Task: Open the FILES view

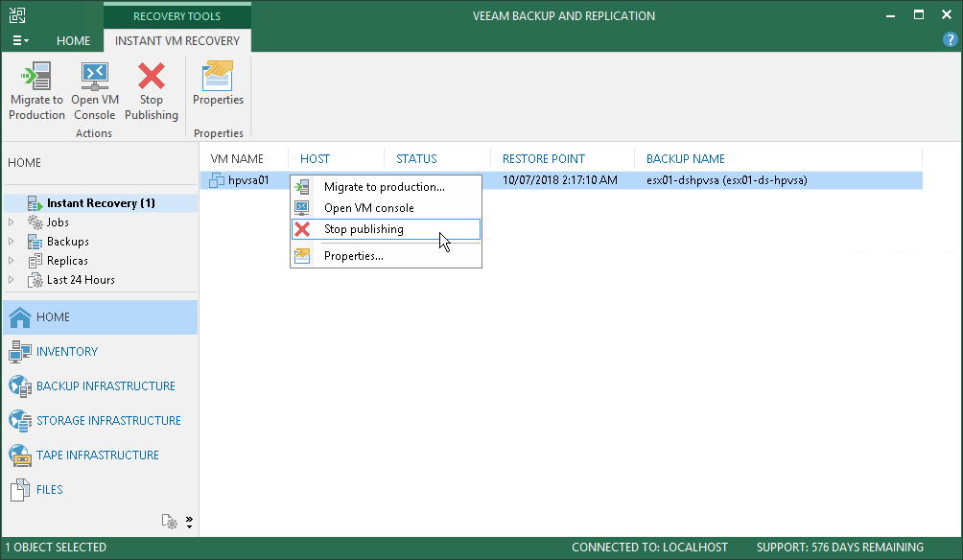Action: tap(101, 489)
